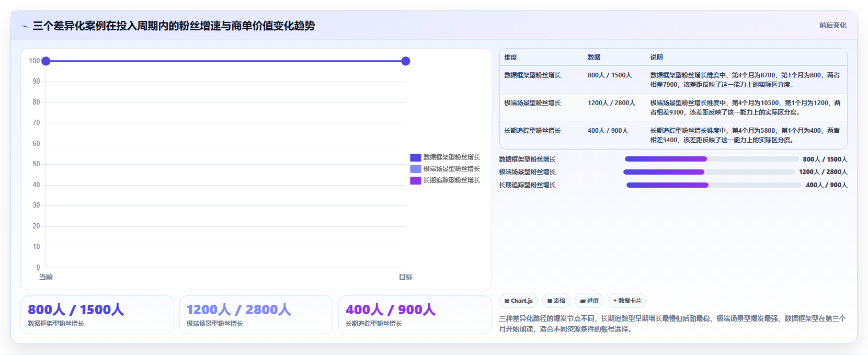Click the 说明 table column header
Image resolution: width=868 pixels, height=355 pixels.
pos(657,58)
